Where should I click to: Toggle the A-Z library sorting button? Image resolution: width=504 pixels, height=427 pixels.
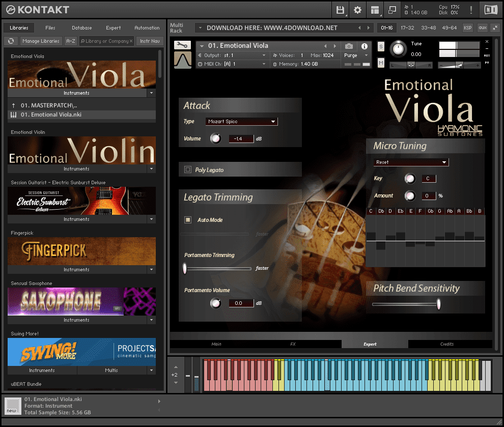pyautogui.click(x=71, y=41)
